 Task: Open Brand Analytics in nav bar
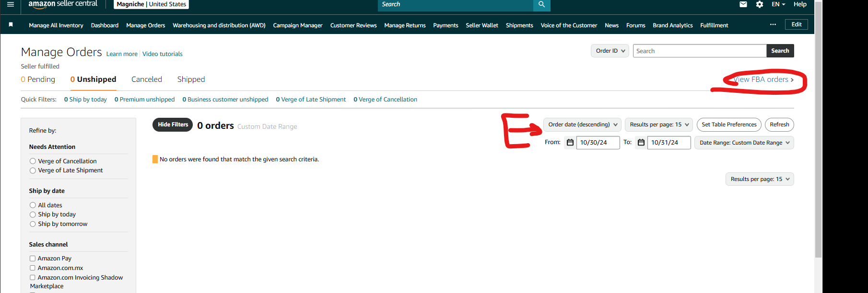[x=672, y=25]
